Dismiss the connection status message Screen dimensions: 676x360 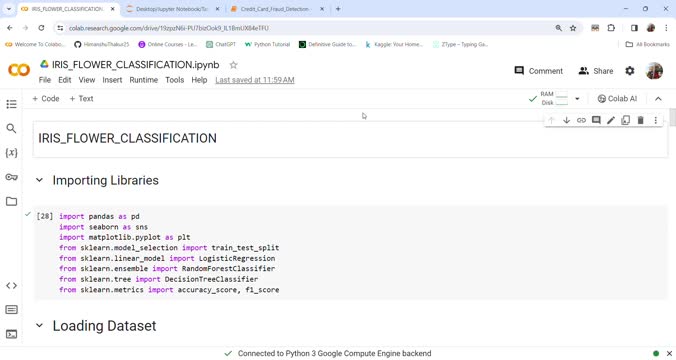coord(670,354)
